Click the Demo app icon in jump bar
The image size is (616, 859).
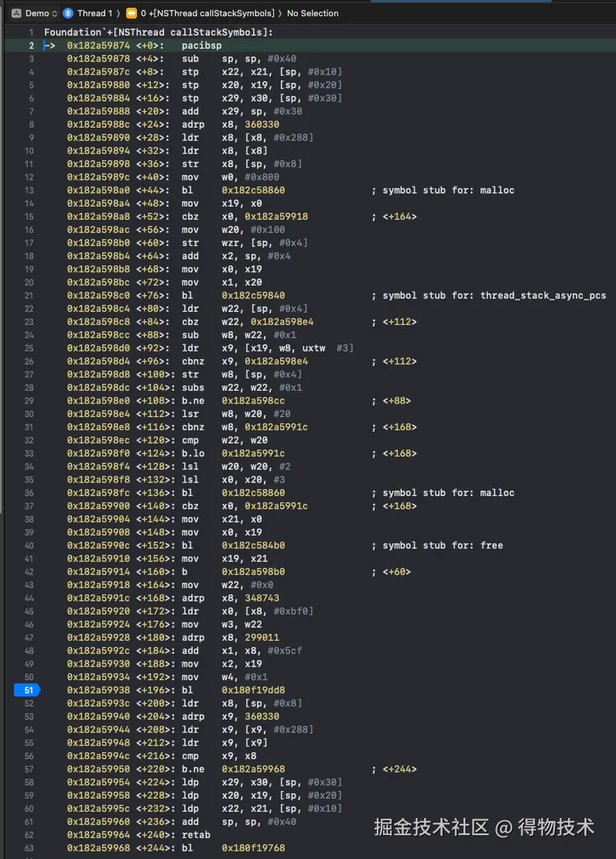click(16, 13)
